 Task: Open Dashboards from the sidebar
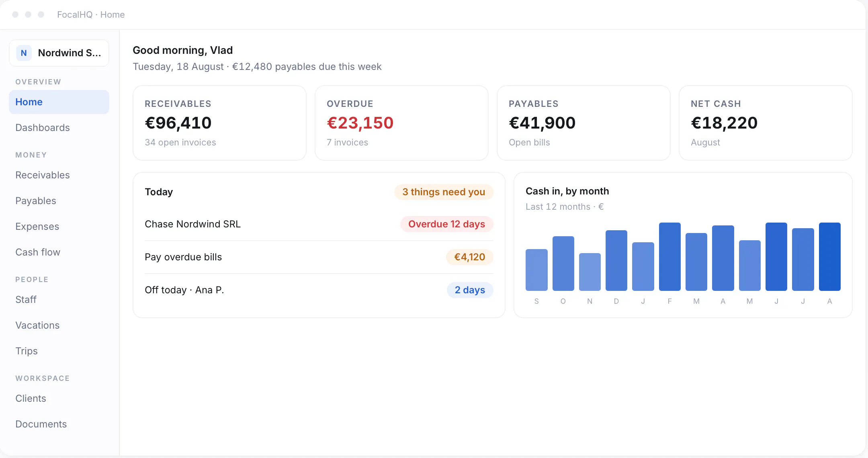pos(59,128)
